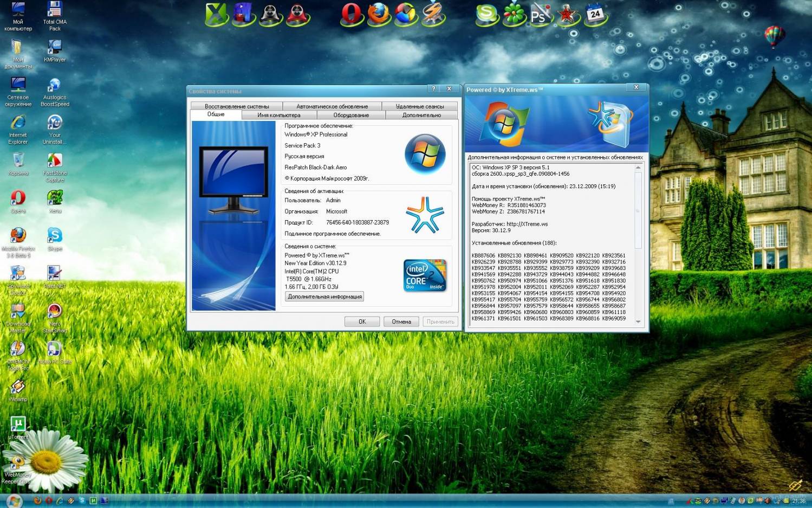Open the Мой компьютер desktop icon
The image size is (812, 508).
(18, 16)
